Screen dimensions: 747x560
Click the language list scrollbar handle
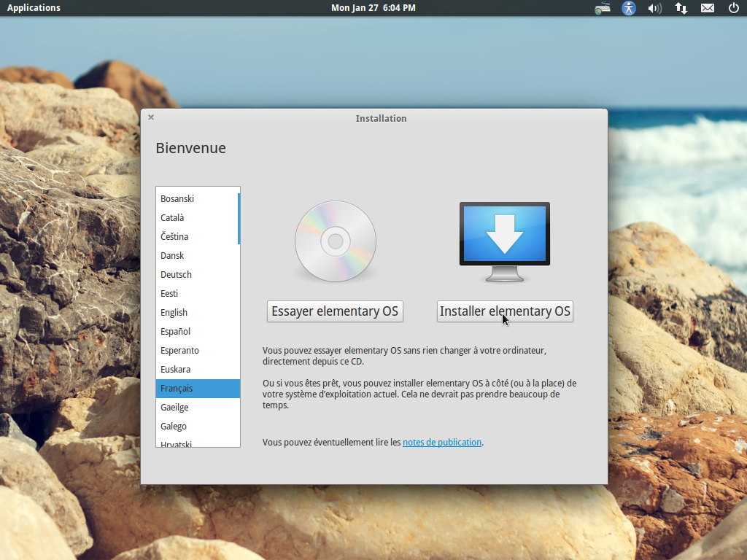[239, 219]
